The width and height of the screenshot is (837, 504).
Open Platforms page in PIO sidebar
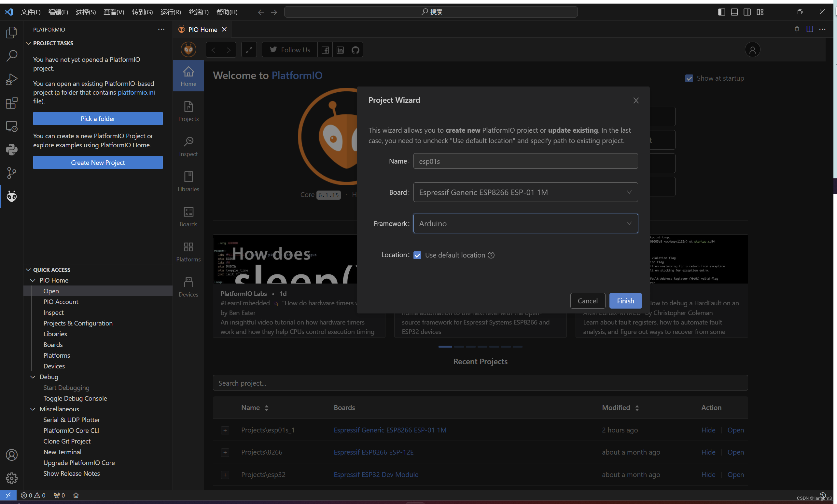[x=188, y=252]
